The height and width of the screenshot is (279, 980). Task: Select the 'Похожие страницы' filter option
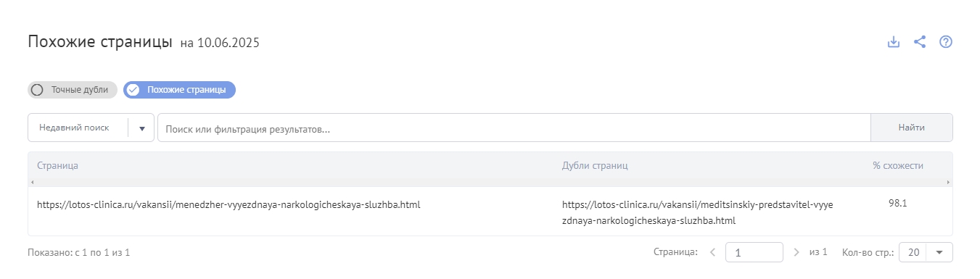180,90
